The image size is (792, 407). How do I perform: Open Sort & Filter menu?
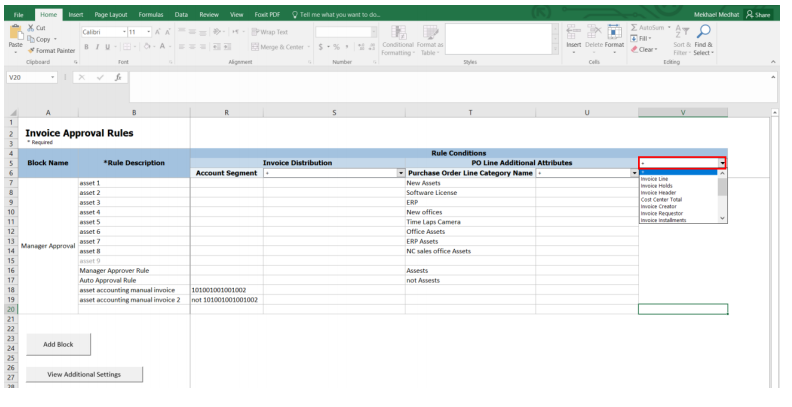tap(682, 40)
